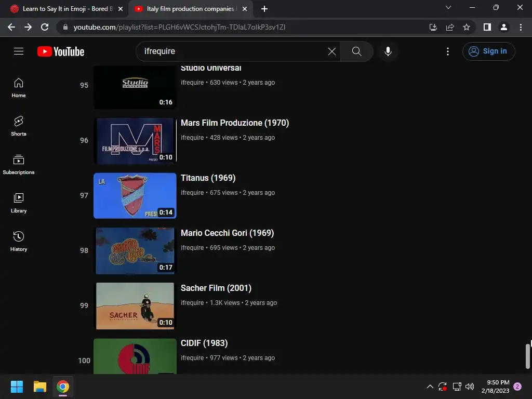532x399 pixels.
Task: Open the tab search dropdown arrow
Action: [448, 7]
